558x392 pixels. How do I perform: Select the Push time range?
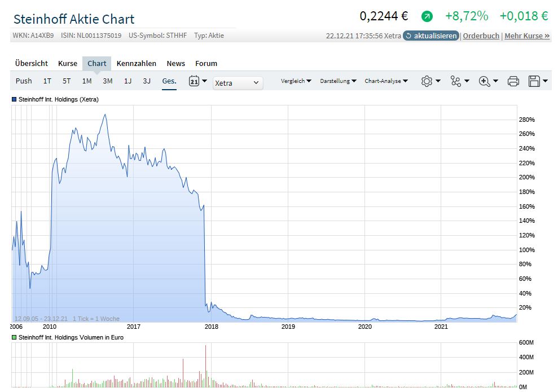click(24, 81)
